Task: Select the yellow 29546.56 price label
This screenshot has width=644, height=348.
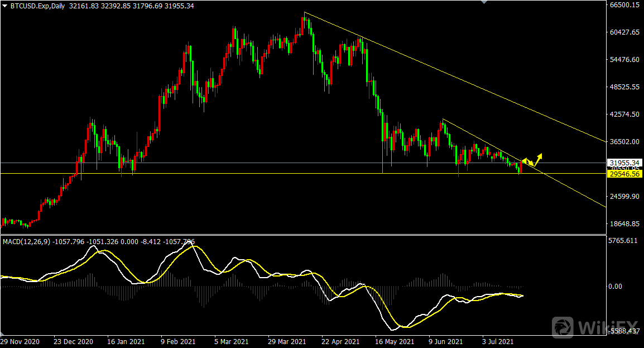Action: [x=624, y=174]
